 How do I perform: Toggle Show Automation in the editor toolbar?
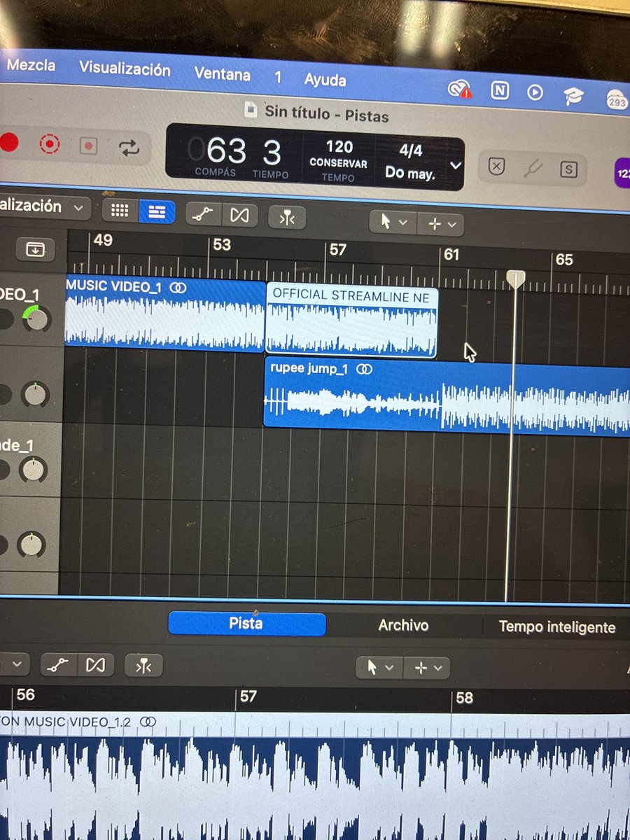coord(58,664)
